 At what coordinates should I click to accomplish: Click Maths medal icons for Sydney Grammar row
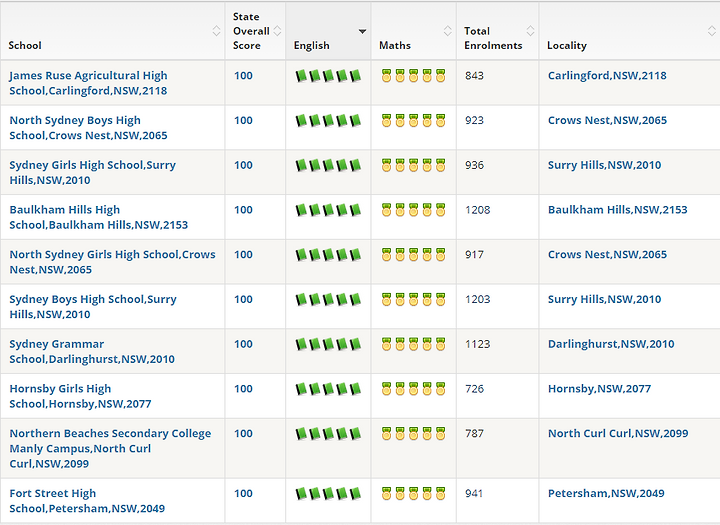tap(413, 344)
